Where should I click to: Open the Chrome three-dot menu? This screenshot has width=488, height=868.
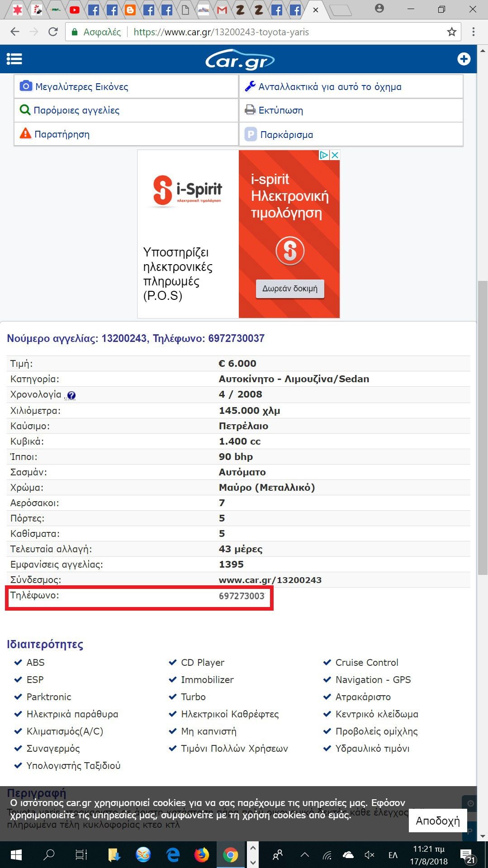tap(474, 32)
